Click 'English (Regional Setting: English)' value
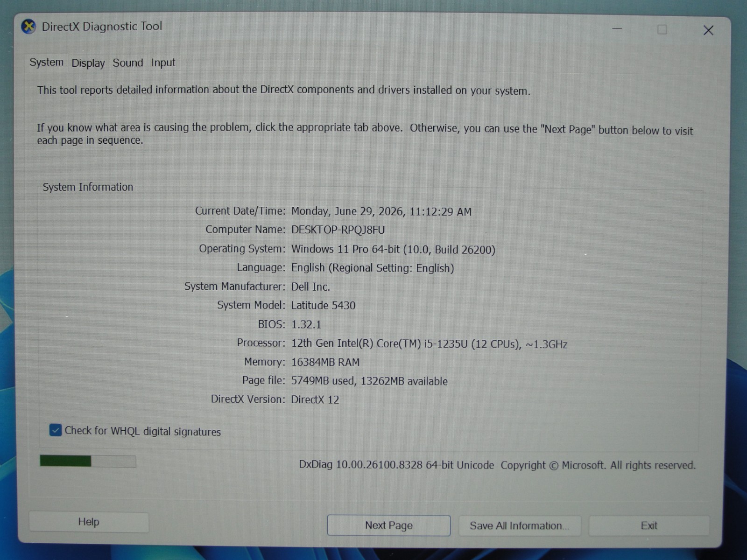The width and height of the screenshot is (747, 560). (373, 268)
